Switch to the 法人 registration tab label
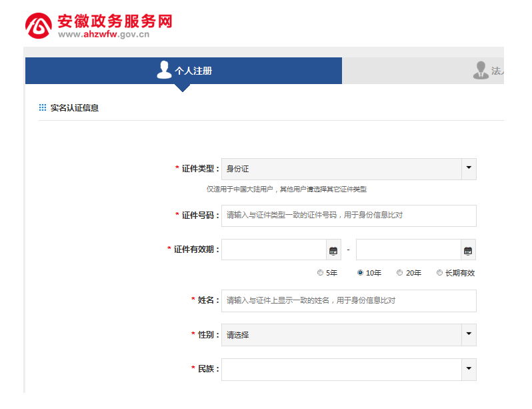This screenshot has width=532, height=409. click(x=497, y=71)
